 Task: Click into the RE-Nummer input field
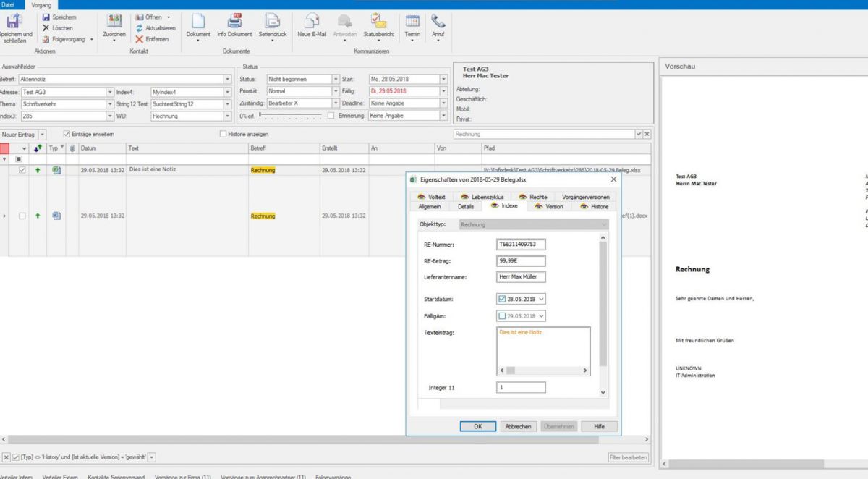point(521,245)
